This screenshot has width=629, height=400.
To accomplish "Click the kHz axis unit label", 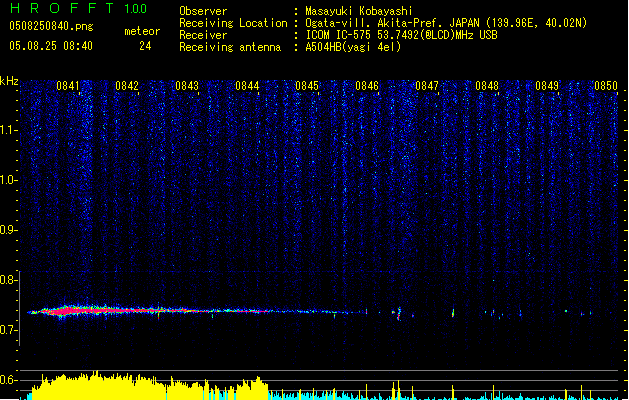I will tap(9, 81).
